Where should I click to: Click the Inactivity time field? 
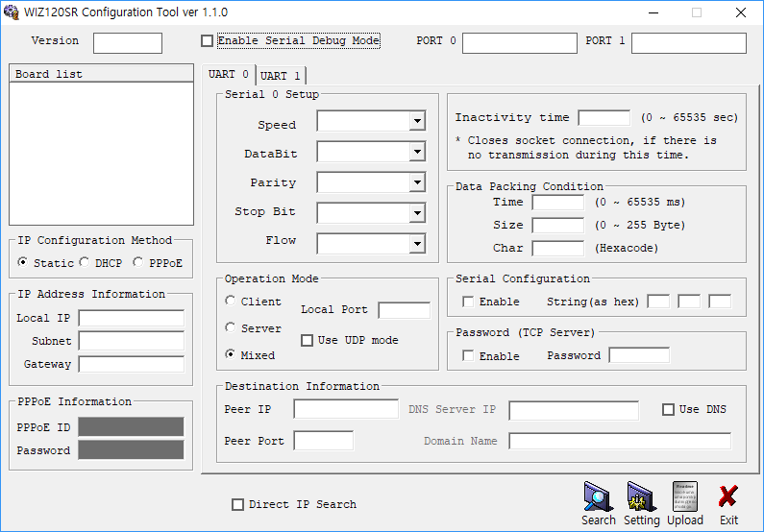(604, 118)
